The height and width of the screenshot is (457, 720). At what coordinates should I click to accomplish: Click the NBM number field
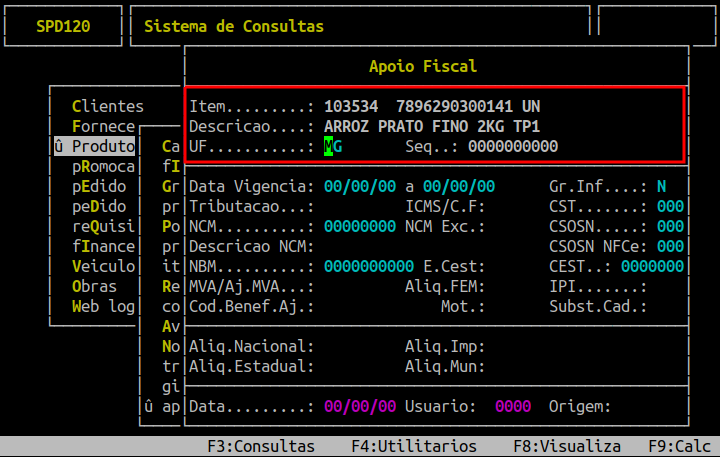[x=368, y=267]
